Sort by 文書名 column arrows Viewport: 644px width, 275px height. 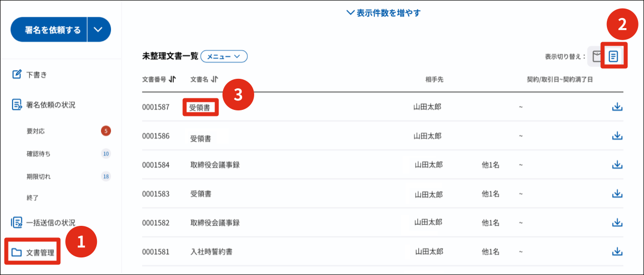(x=214, y=79)
